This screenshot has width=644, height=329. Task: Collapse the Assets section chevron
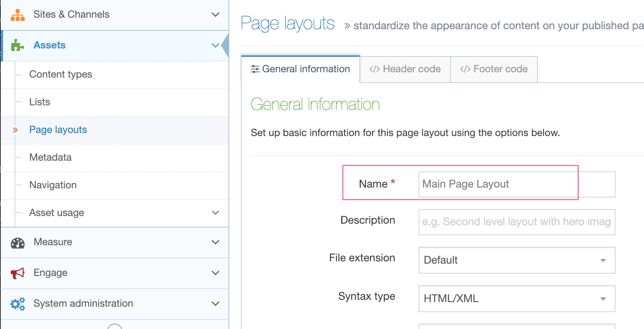(x=215, y=45)
